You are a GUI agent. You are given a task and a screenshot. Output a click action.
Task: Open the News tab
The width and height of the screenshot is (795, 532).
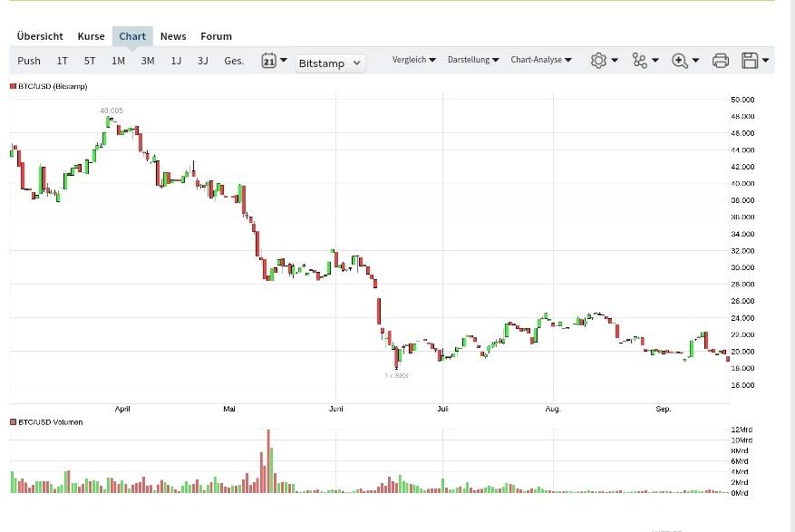[x=173, y=36]
